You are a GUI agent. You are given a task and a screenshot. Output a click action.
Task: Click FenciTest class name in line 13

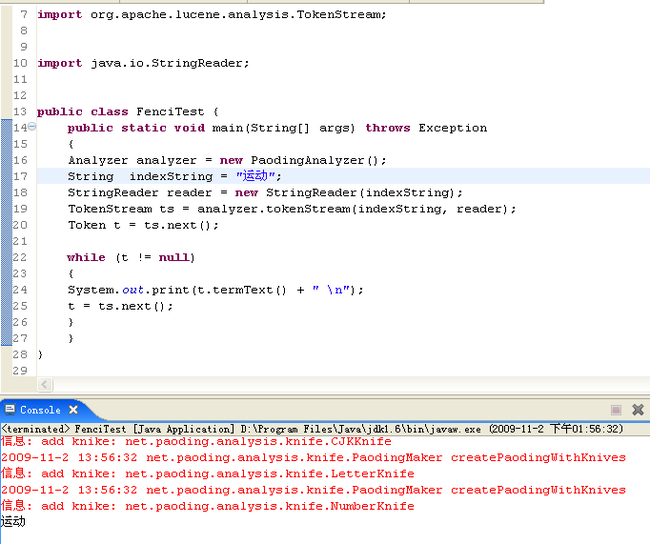click(170, 112)
